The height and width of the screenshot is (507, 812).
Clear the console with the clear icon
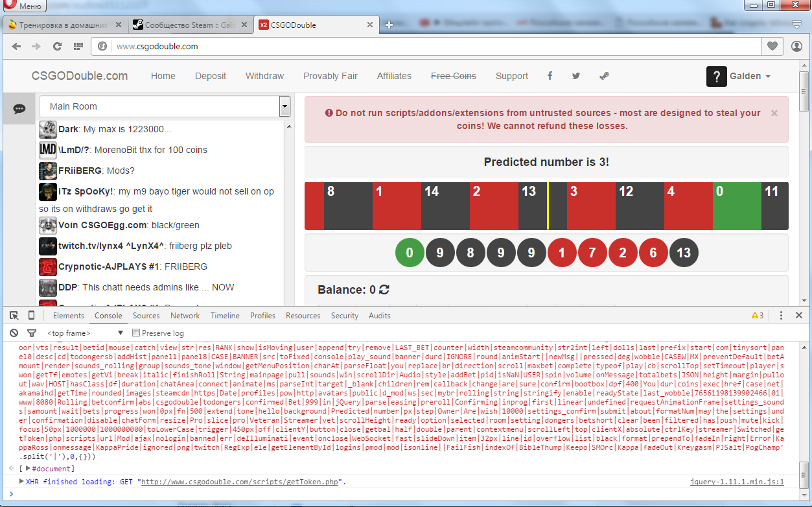tap(14, 333)
